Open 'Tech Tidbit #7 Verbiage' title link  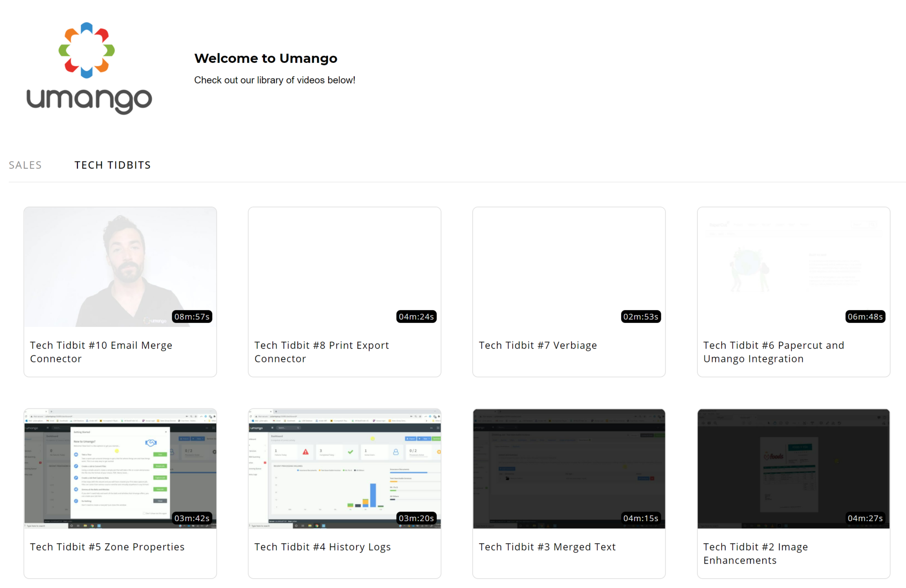(538, 345)
